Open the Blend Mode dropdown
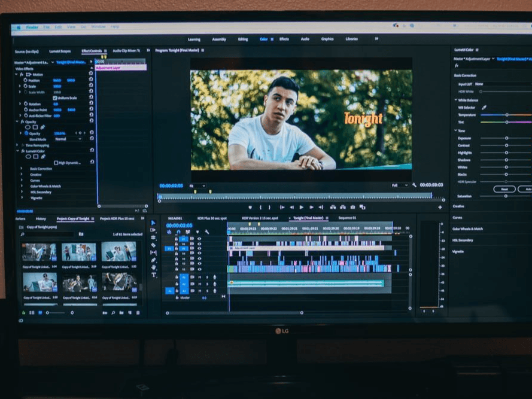 (68, 139)
